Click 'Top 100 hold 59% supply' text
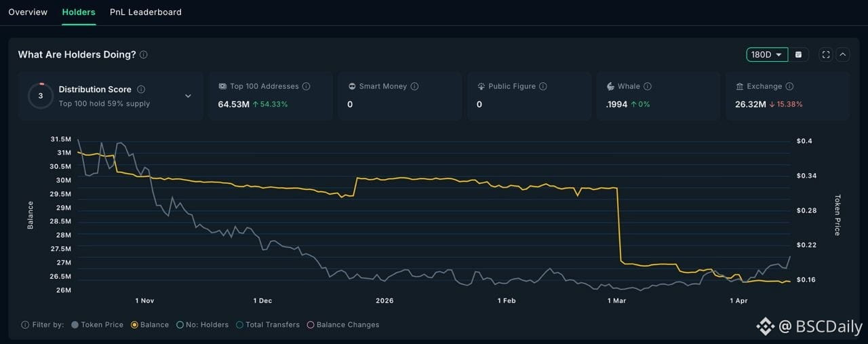Image resolution: width=868 pixels, height=344 pixels. 104,104
